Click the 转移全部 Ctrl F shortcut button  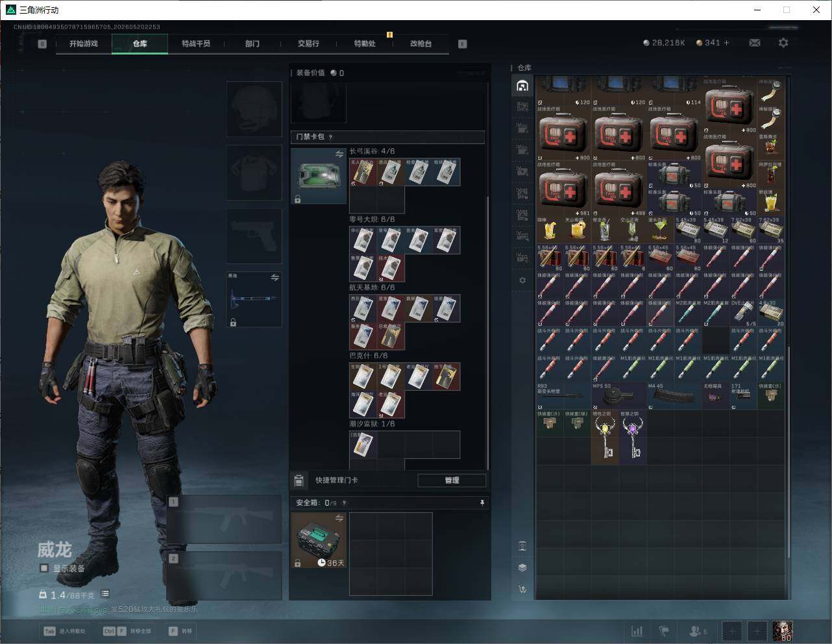(x=127, y=631)
